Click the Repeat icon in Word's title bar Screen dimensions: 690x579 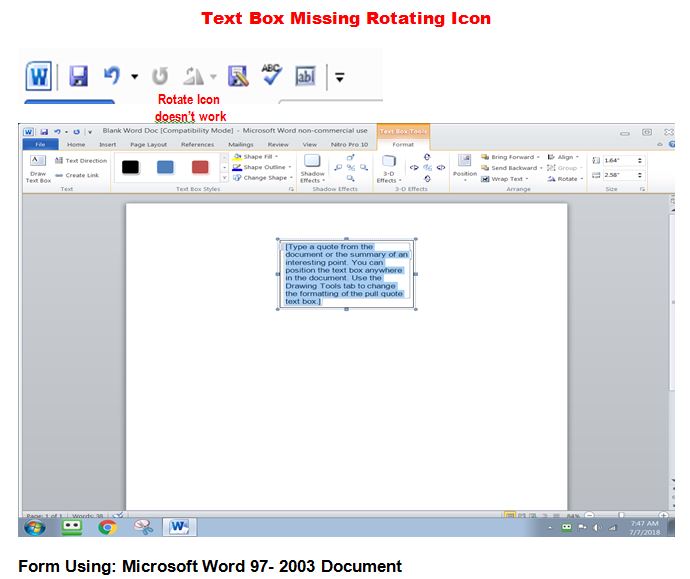point(77,132)
